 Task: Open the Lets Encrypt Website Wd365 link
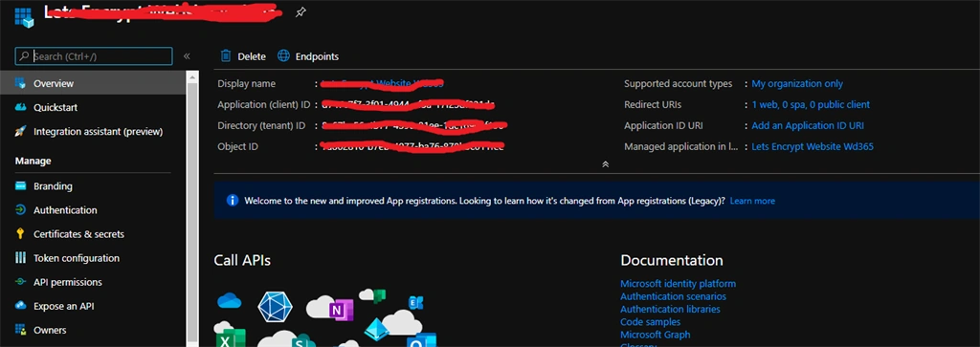tap(812, 146)
